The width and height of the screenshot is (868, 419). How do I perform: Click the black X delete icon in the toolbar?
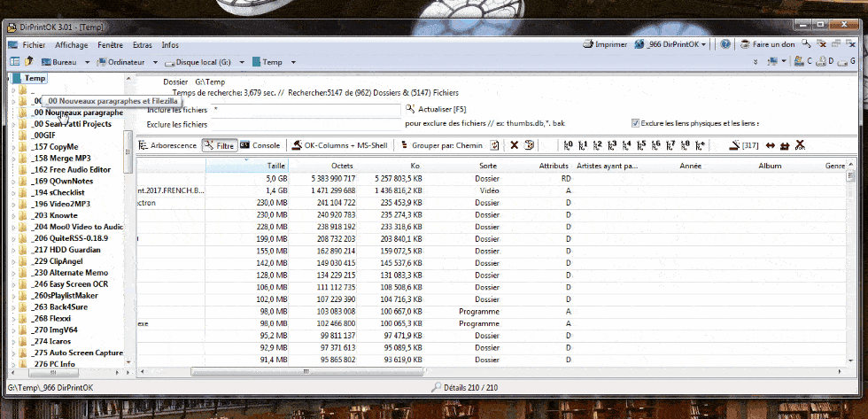pos(515,145)
